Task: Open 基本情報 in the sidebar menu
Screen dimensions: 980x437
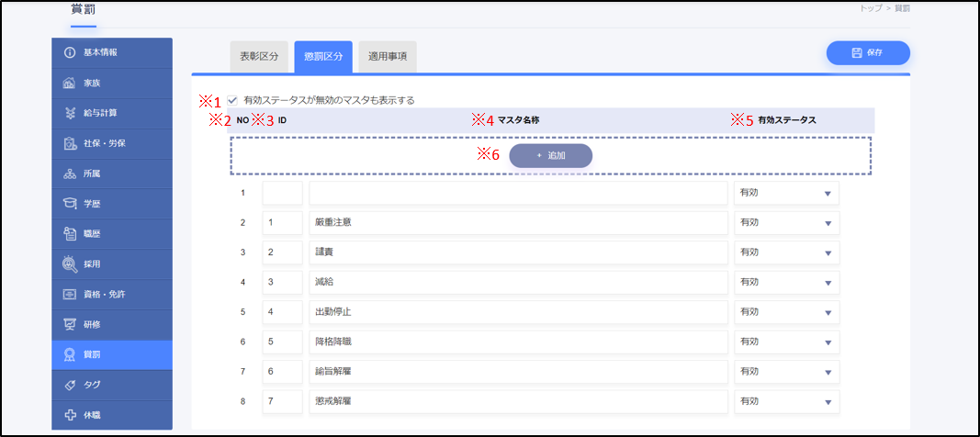Action: tap(112, 53)
